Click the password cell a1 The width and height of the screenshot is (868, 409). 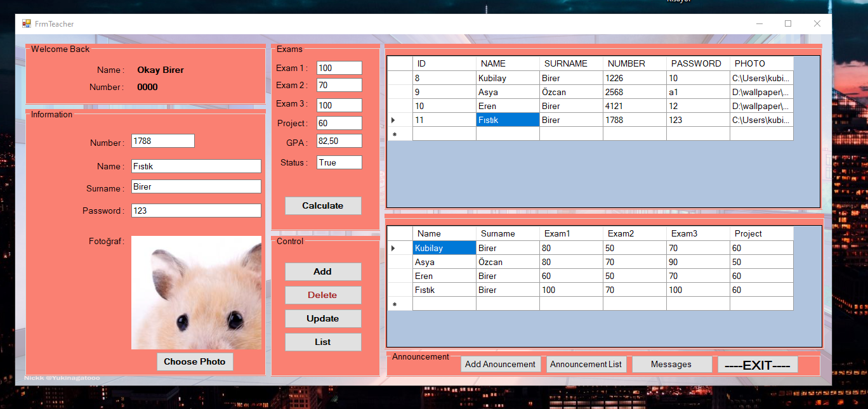pos(698,92)
